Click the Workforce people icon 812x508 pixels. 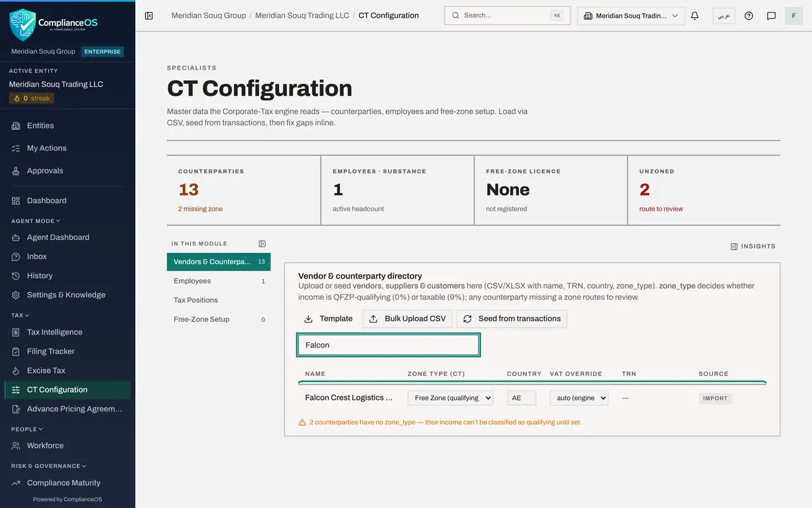click(16, 446)
